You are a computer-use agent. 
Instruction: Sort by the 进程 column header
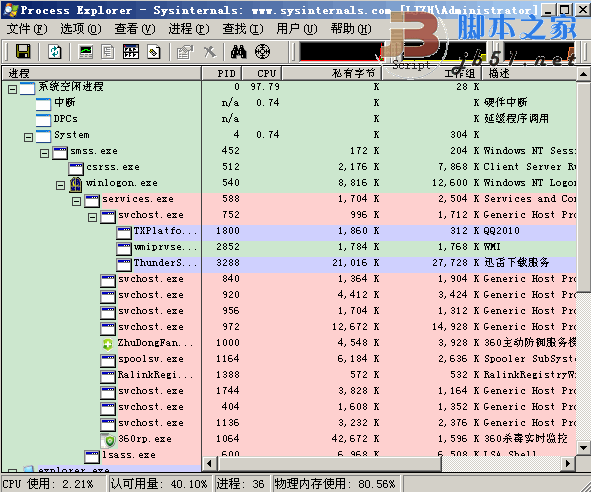tap(102, 73)
